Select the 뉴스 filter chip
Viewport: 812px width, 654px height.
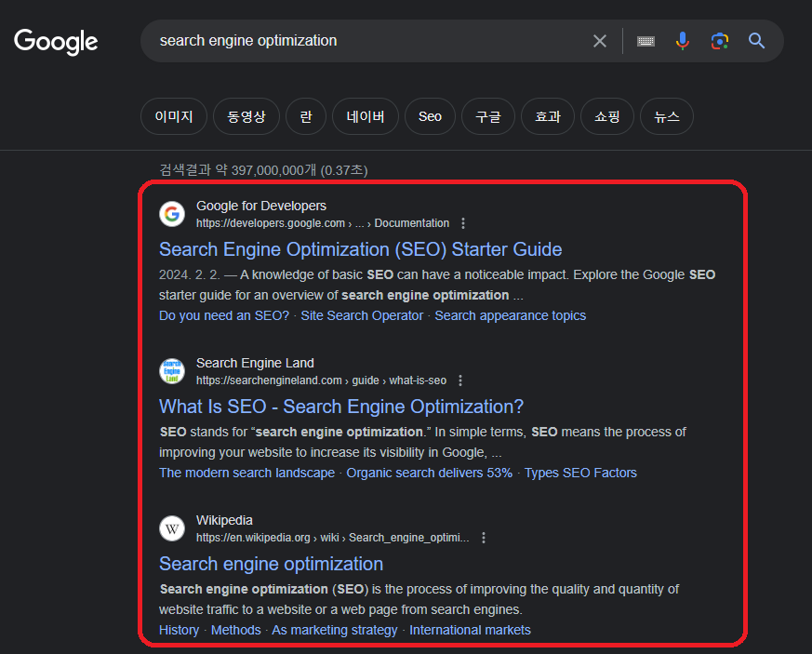[667, 116]
